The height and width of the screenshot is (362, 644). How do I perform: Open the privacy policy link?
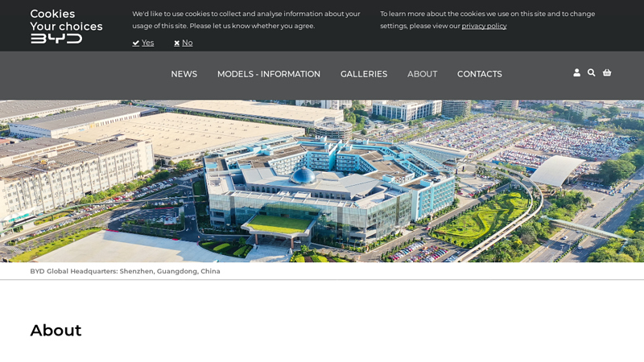click(484, 26)
